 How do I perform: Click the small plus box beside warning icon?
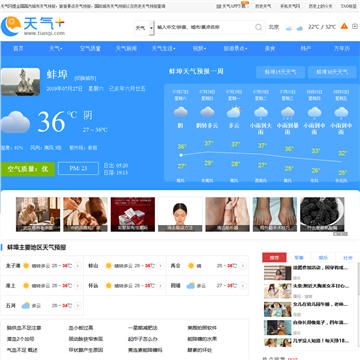[355, 26]
